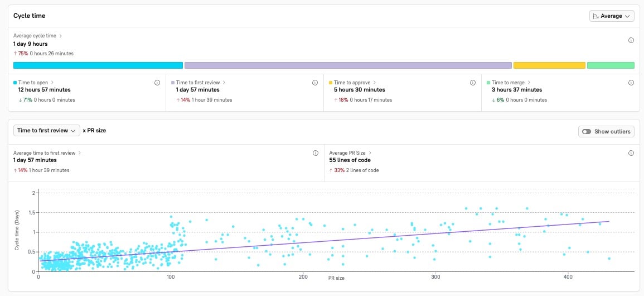Open info icon for Average time to first review
This screenshot has width=644, height=296.
pos(316,153)
